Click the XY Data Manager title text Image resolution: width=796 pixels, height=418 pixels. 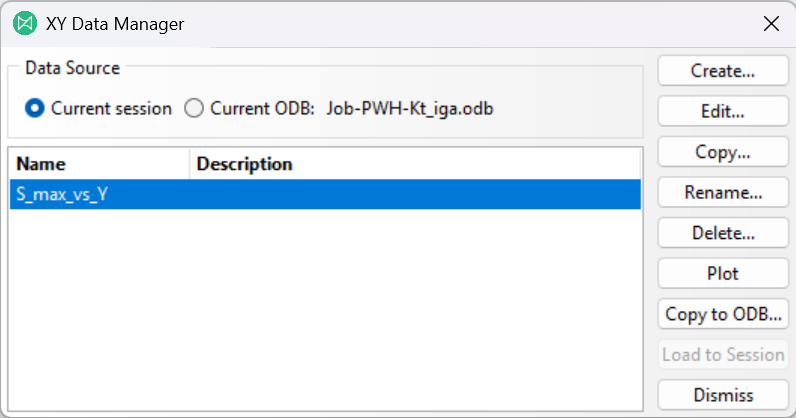click(115, 24)
